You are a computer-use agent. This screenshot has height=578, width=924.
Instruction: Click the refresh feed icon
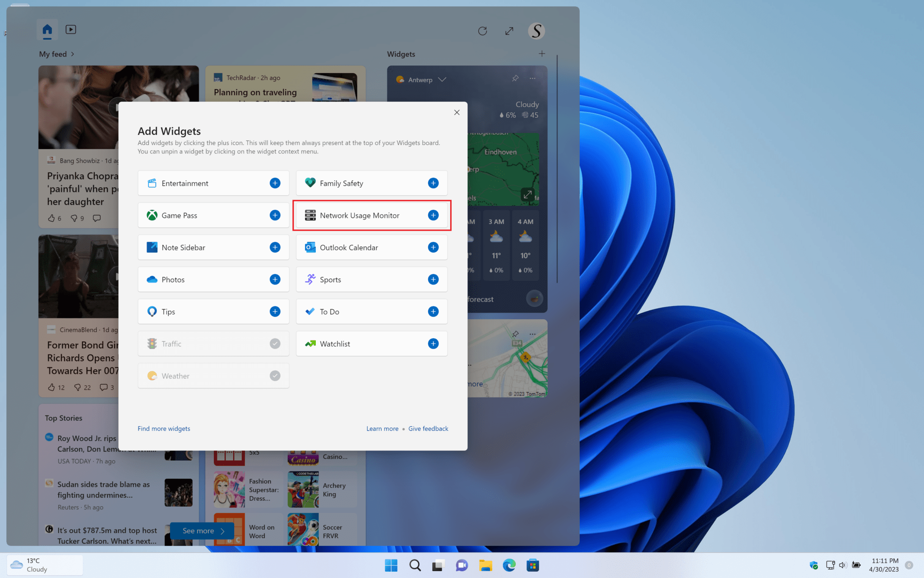pos(482,31)
